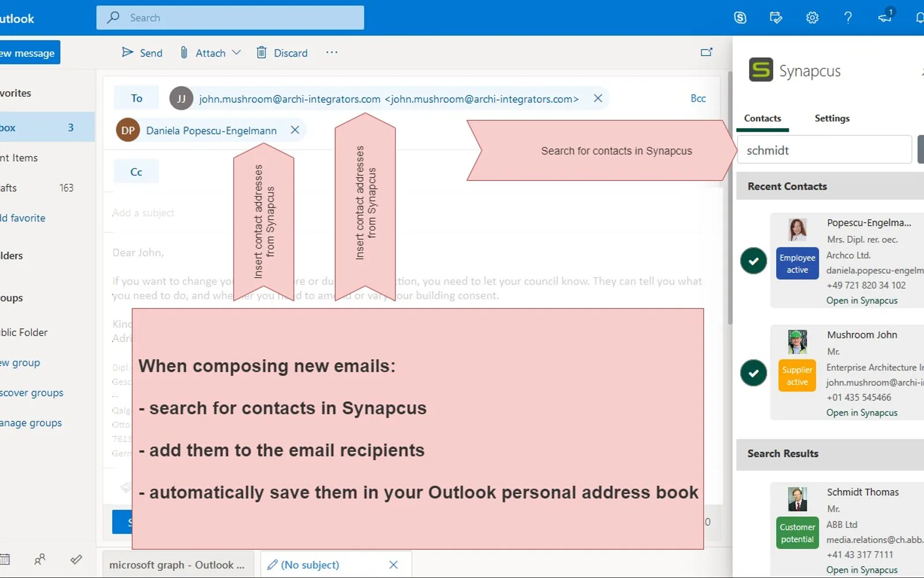Open the Tasks checkmark icon

[x=76, y=560]
